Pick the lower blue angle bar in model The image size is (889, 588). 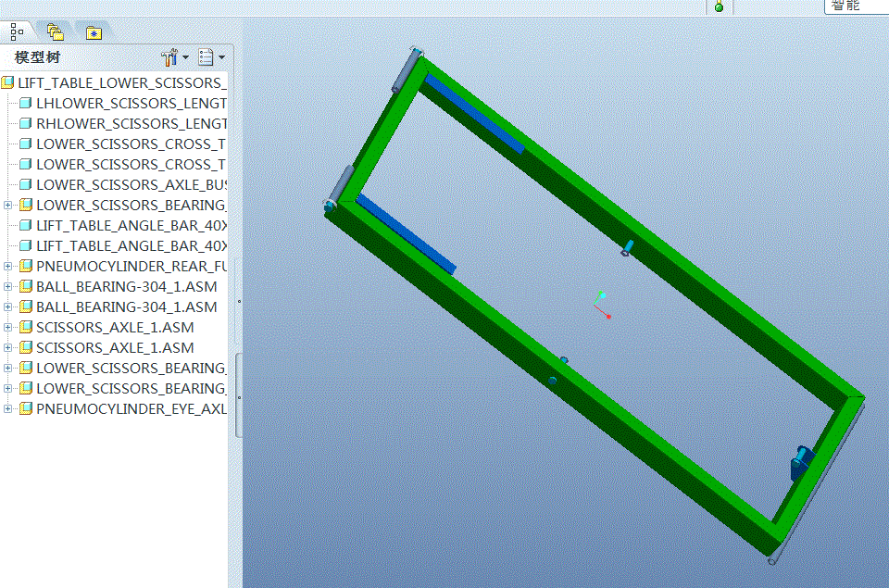click(406, 234)
